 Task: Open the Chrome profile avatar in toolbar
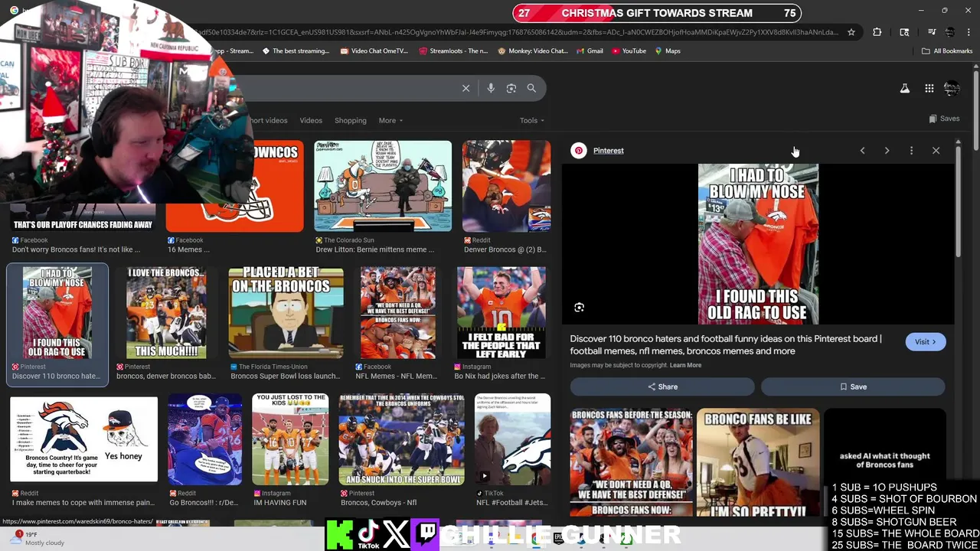[950, 32]
